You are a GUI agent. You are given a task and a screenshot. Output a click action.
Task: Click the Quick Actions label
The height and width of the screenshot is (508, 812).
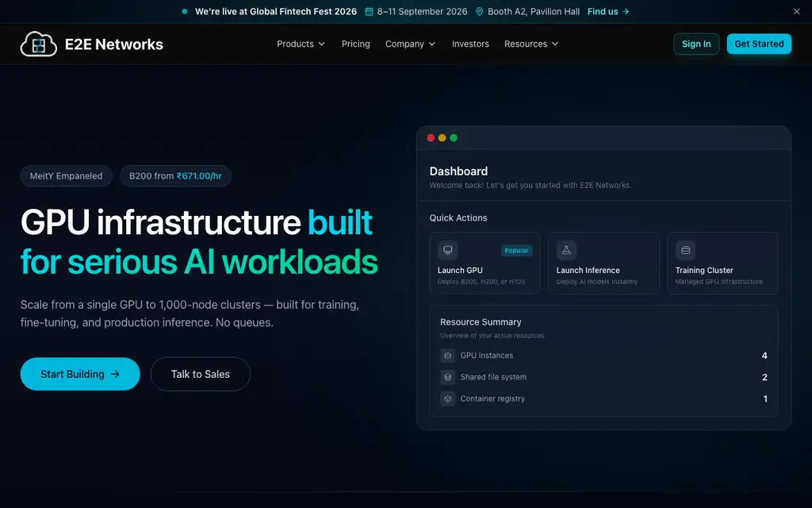[x=458, y=217]
